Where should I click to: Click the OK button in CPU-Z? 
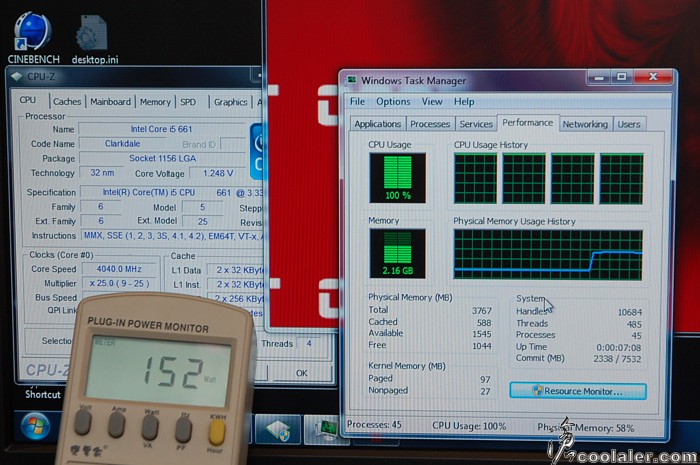302,373
